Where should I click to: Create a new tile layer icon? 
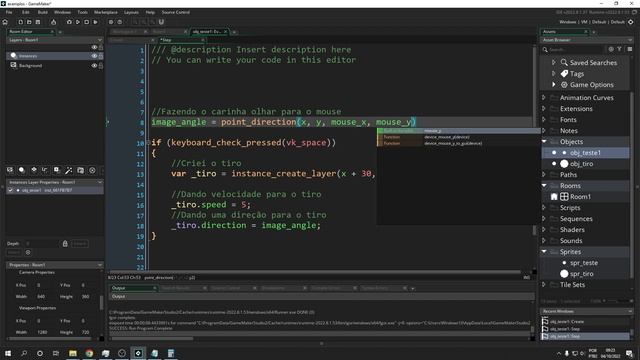pos(33,170)
